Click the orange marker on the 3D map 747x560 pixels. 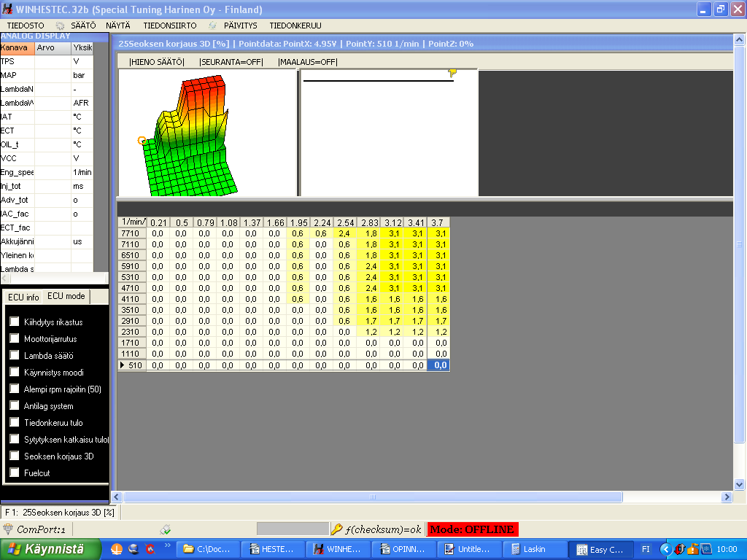142,141
